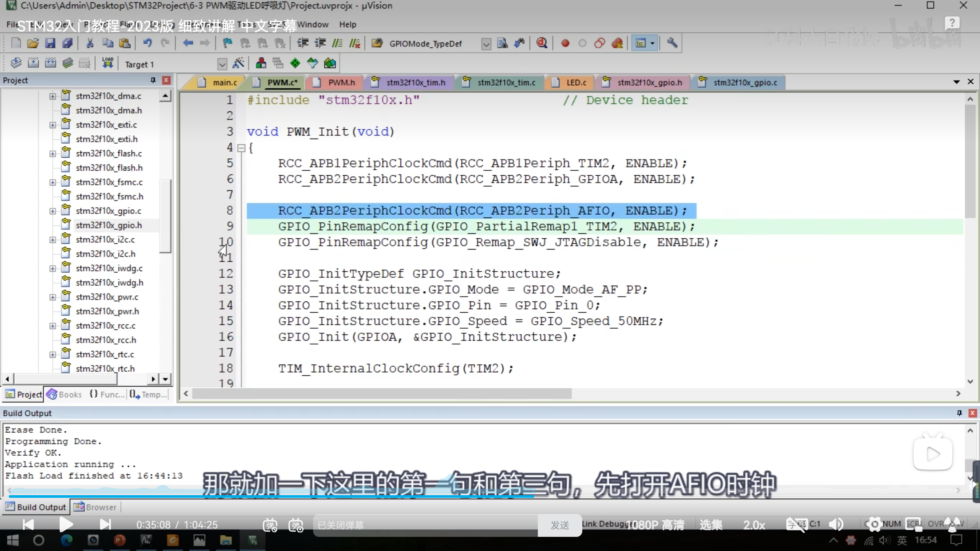Viewport: 980px width, 551px height.
Task: Open the GPIOMode_TypeDef find dropdown arrow
Action: point(486,44)
